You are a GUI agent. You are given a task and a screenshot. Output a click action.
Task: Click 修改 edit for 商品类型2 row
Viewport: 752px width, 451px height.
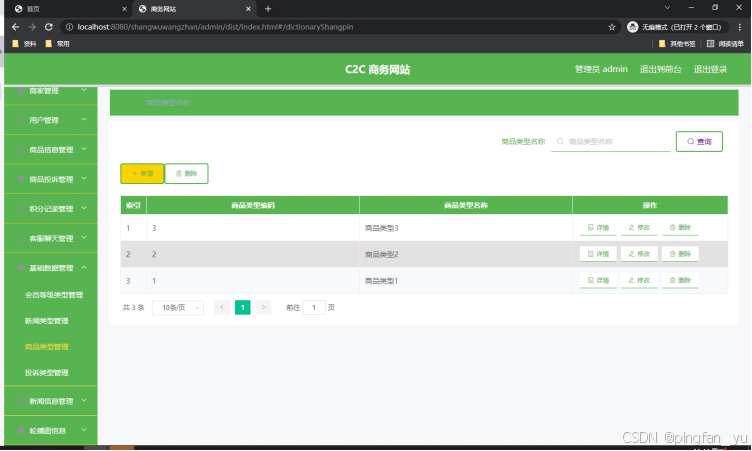coord(639,254)
